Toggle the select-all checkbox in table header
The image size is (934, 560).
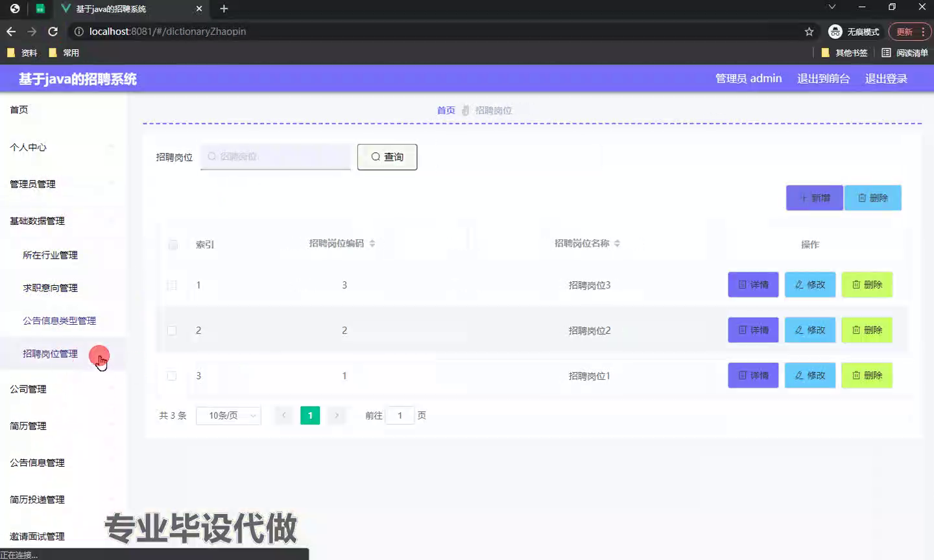(173, 244)
